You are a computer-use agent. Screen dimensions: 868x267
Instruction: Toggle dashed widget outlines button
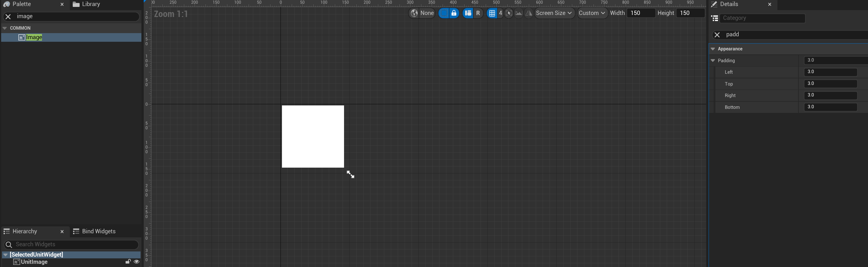point(444,13)
